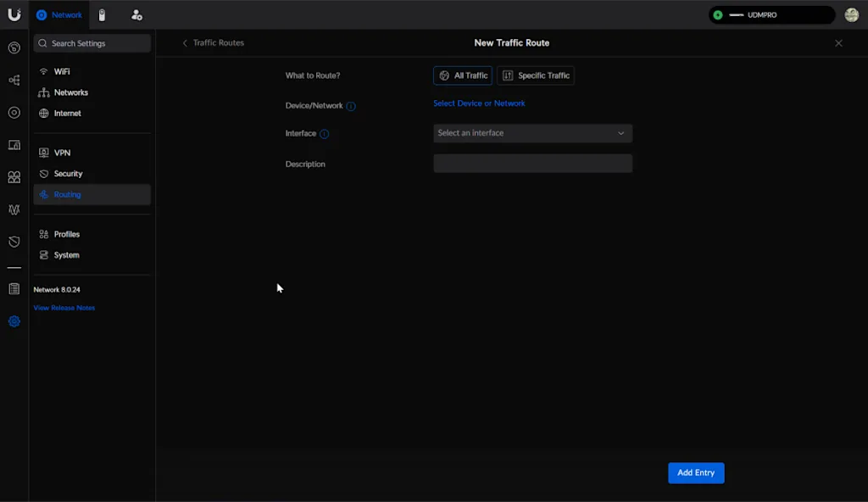Viewport: 868px width, 502px height.
Task: Click the Search Settings field
Action: pyautogui.click(x=92, y=43)
